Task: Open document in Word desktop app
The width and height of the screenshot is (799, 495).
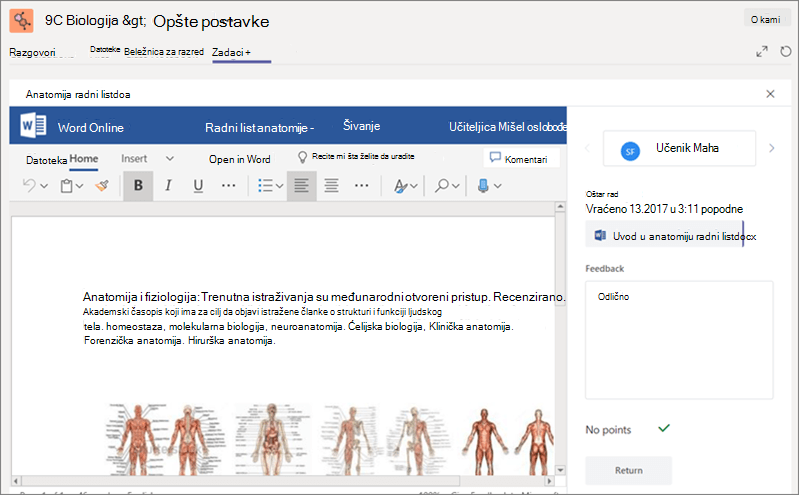Action: [x=239, y=159]
